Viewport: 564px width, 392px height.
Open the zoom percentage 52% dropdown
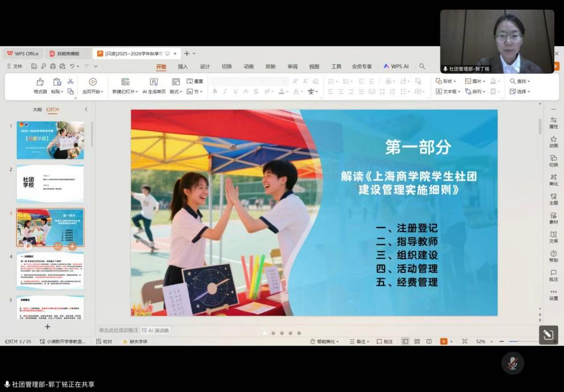(x=483, y=342)
